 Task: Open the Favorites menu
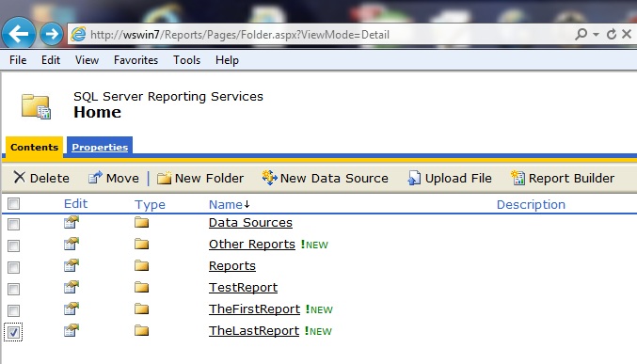click(x=135, y=60)
